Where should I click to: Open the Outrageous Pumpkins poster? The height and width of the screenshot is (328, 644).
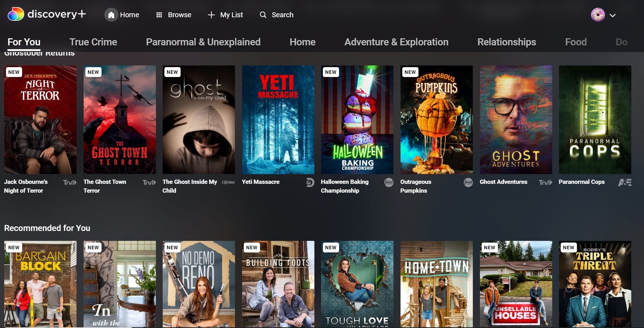(x=437, y=120)
